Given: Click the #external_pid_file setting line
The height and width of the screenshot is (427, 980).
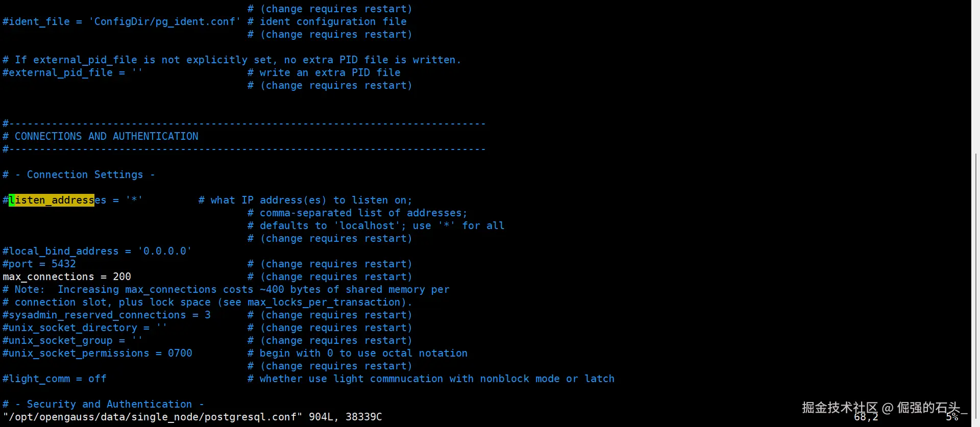Looking at the screenshot, I should click(x=72, y=72).
